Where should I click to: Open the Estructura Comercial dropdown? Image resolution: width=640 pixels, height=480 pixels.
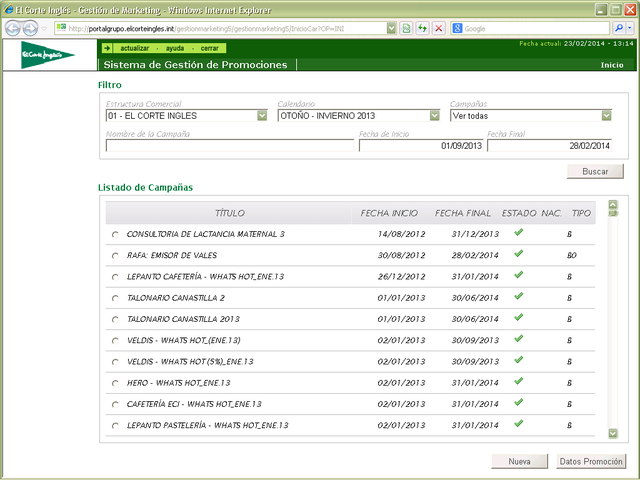point(262,116)
